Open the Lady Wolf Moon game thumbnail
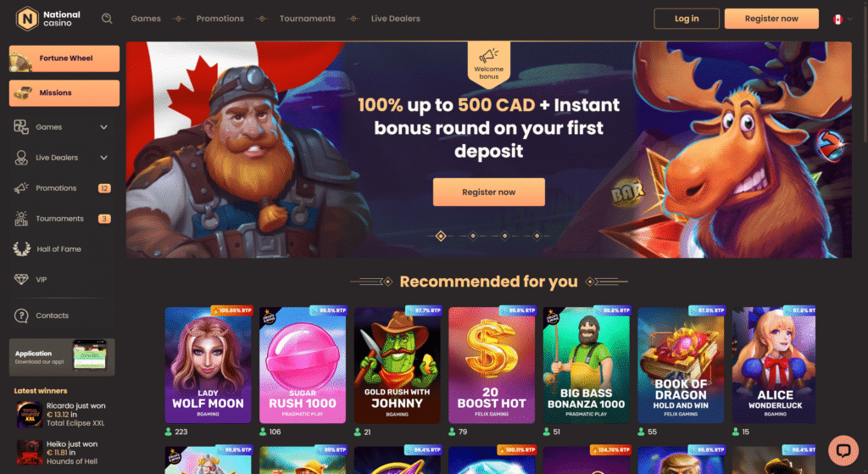The height and width of the screenshot is (474, 868). [209, 365]
